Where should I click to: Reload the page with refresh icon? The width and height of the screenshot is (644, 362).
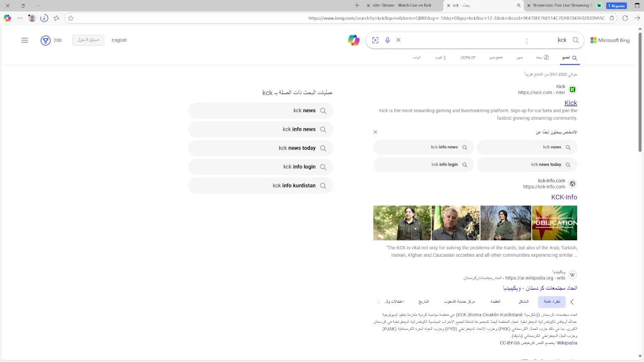pos(625,18)
